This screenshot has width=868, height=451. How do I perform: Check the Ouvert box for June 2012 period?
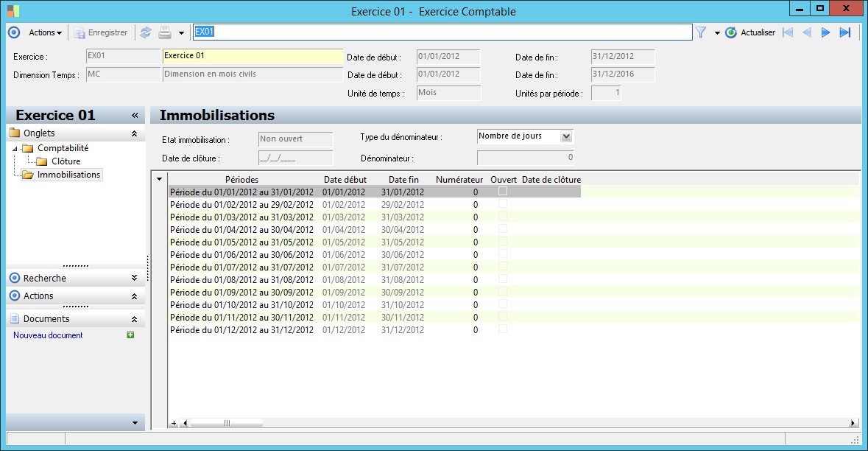pos(503,254)
